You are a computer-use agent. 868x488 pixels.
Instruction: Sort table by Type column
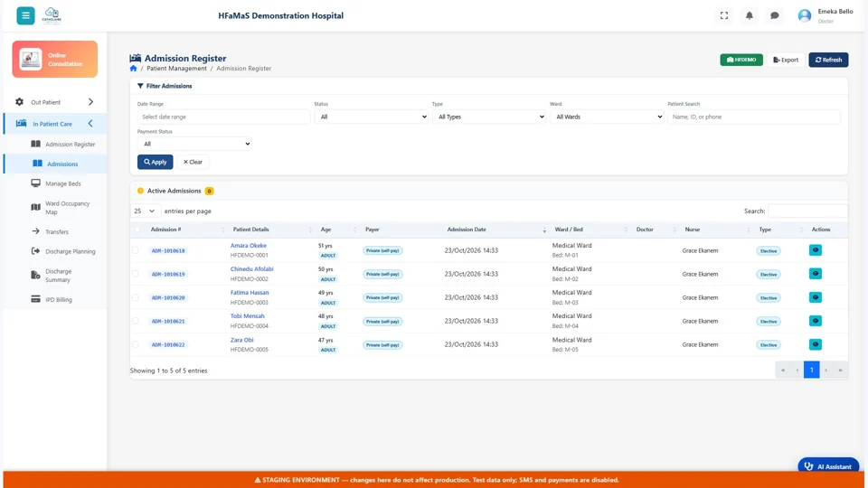[765, 230]
